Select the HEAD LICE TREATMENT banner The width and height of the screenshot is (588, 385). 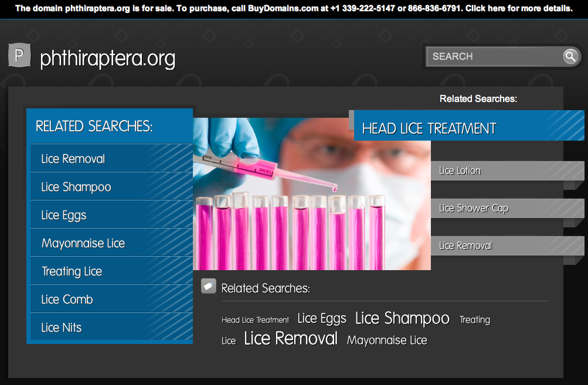coord(469,126)
